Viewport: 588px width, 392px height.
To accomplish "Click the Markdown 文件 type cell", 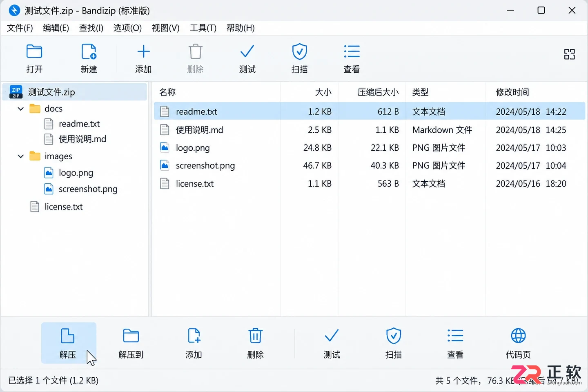I will click(442, 130).
